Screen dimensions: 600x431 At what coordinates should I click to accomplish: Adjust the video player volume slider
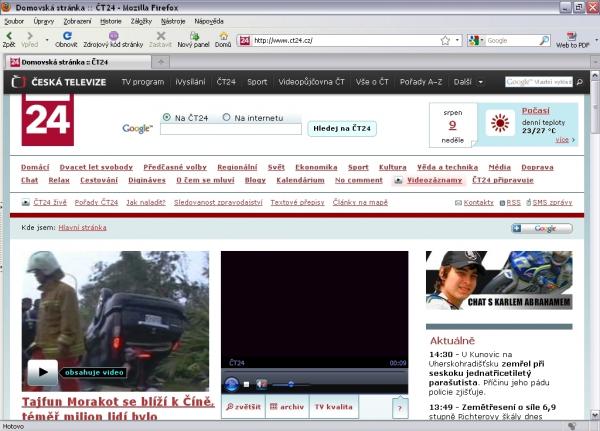tap(291, 384)
